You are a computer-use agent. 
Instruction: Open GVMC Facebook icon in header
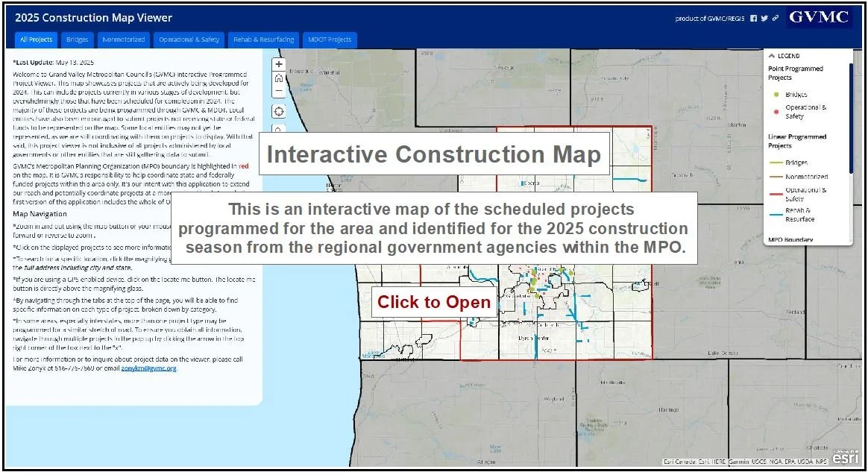753,18
